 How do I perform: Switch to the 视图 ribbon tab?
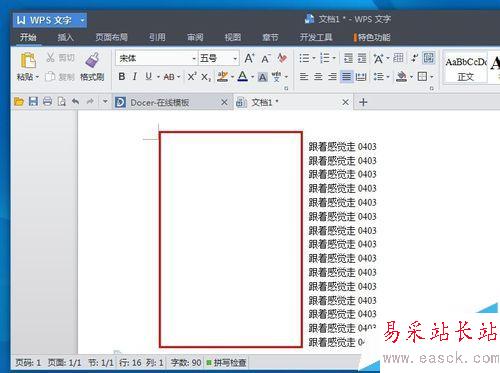click(233, 37)
